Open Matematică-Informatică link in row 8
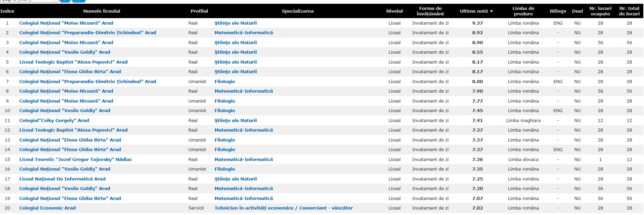Image resolution: width=644 pixels, height=215 pixels. click(x=244, y=91)
